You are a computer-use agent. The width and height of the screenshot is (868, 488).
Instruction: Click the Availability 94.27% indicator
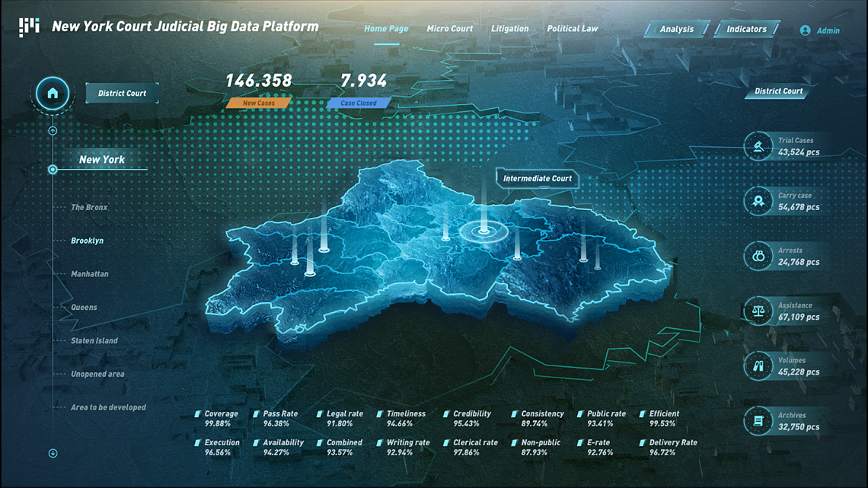tap(279, 447)
